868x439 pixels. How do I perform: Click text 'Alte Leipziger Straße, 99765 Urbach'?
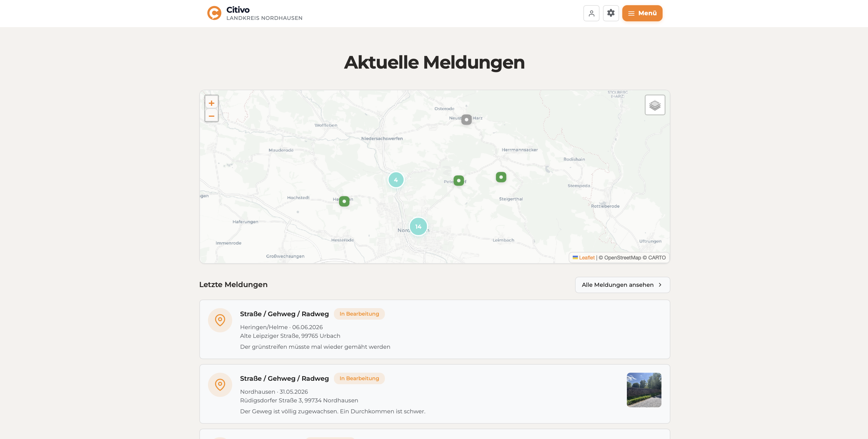click(290, 336)
